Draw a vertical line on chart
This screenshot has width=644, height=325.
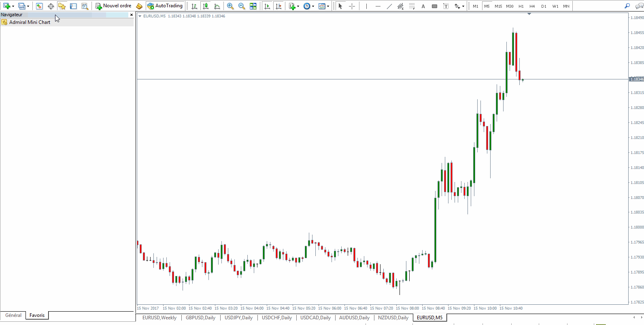[x=366, y=6]
